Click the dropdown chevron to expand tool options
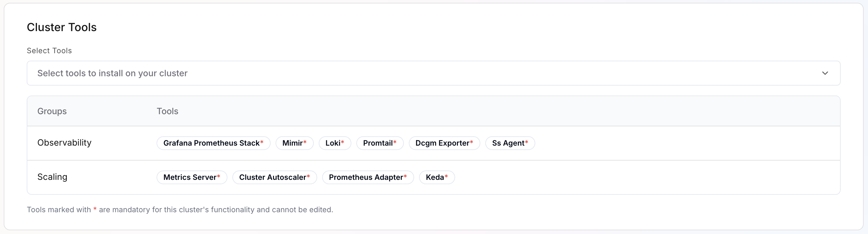This screenshot has width=868, height=234. pyautogui.click(x=825, y=73)
